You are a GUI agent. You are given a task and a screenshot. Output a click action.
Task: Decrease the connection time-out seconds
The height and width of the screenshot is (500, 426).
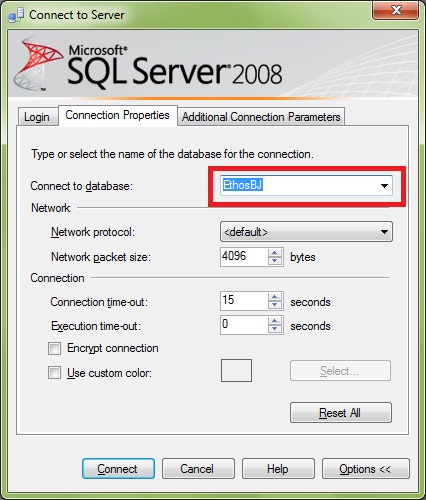275,306
